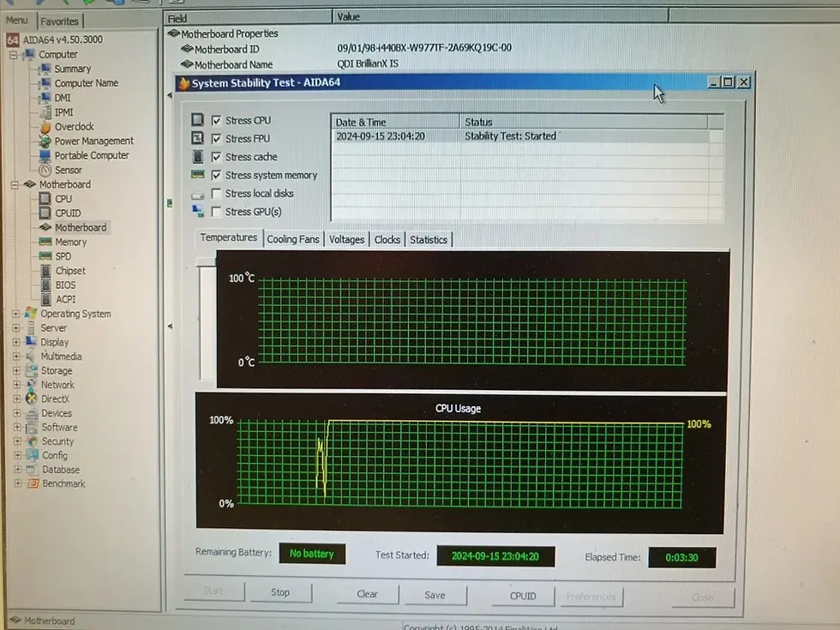The width and height of the screenshot is (840, 630).
Task: Expand the Display tree node
Action: pyautogui.click(x=16, y=342)
